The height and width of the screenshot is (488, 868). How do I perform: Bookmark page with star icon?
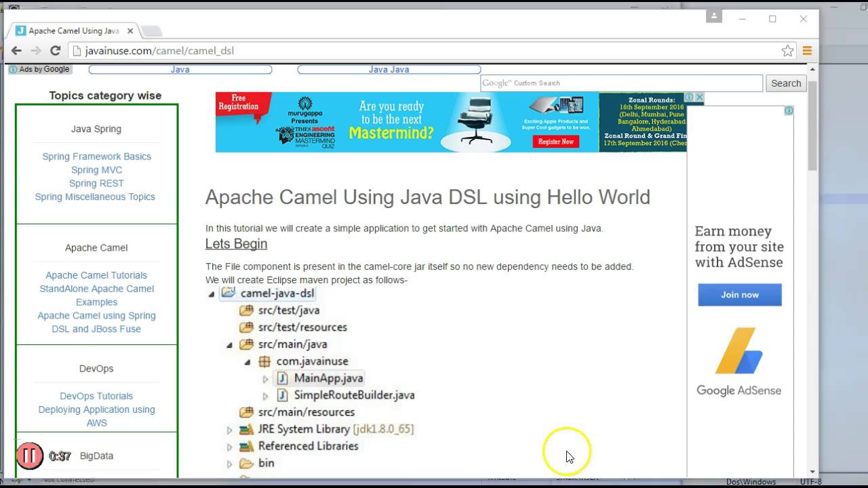(787, 51)
